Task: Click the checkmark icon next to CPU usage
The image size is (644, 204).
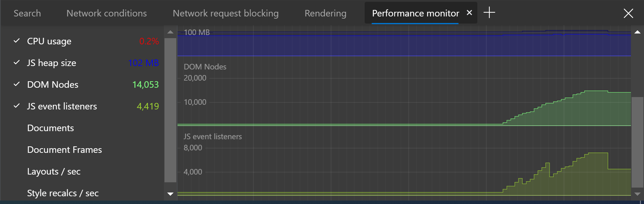Action: [16, 41]
